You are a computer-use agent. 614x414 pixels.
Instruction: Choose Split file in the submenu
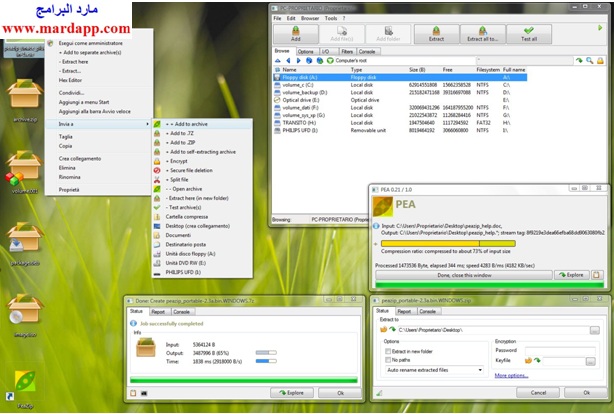coord(202,180)
